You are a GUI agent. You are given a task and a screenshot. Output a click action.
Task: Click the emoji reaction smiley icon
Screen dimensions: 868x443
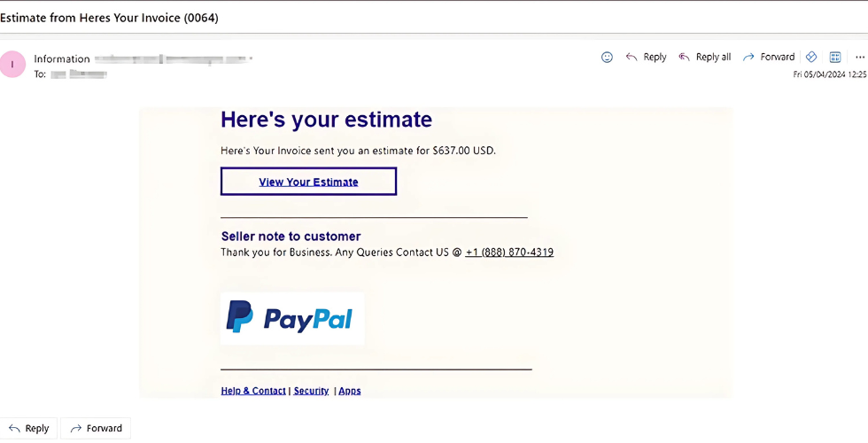coord(607,57)
